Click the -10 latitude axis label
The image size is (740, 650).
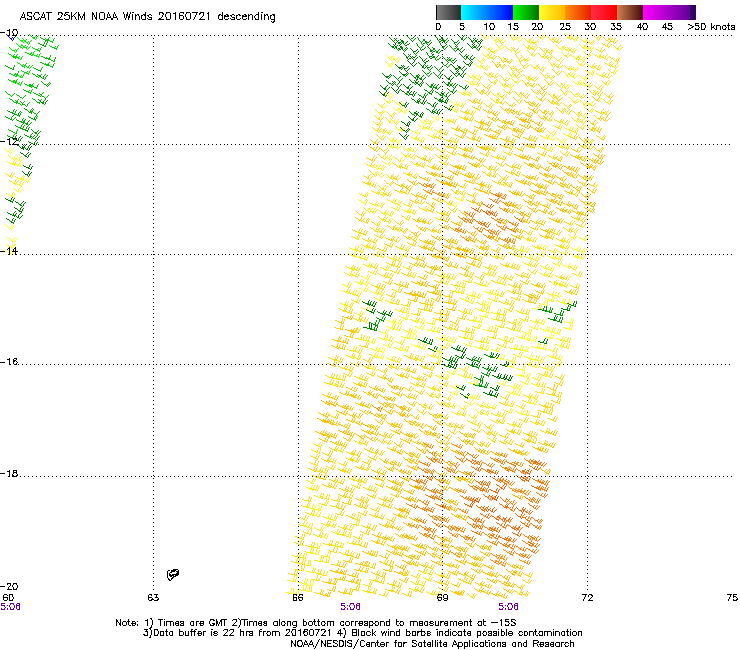9,33
